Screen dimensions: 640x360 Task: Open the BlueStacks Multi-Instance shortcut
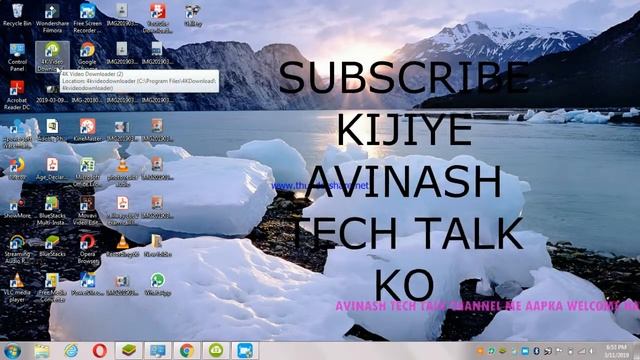(x=52, y=211)
